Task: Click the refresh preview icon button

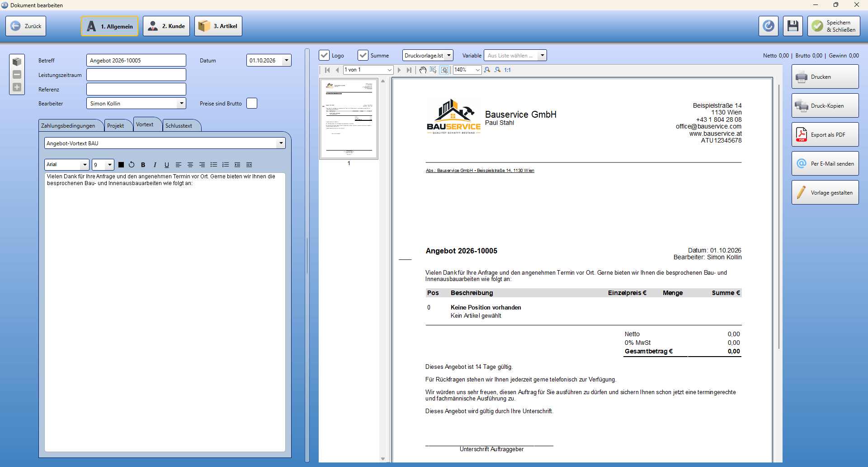Action: [x=768, y=26]
